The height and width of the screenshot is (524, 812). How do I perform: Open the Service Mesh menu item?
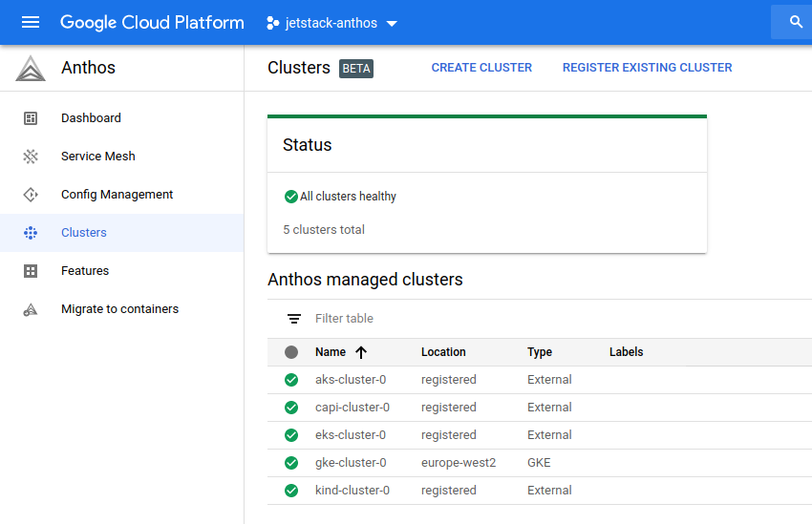point(121,157)
